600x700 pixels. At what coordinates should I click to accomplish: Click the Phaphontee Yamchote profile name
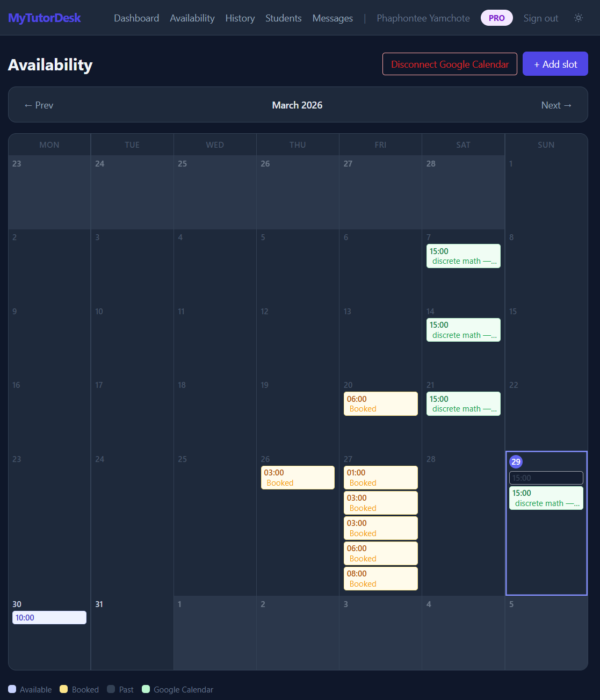pos(423,18)
